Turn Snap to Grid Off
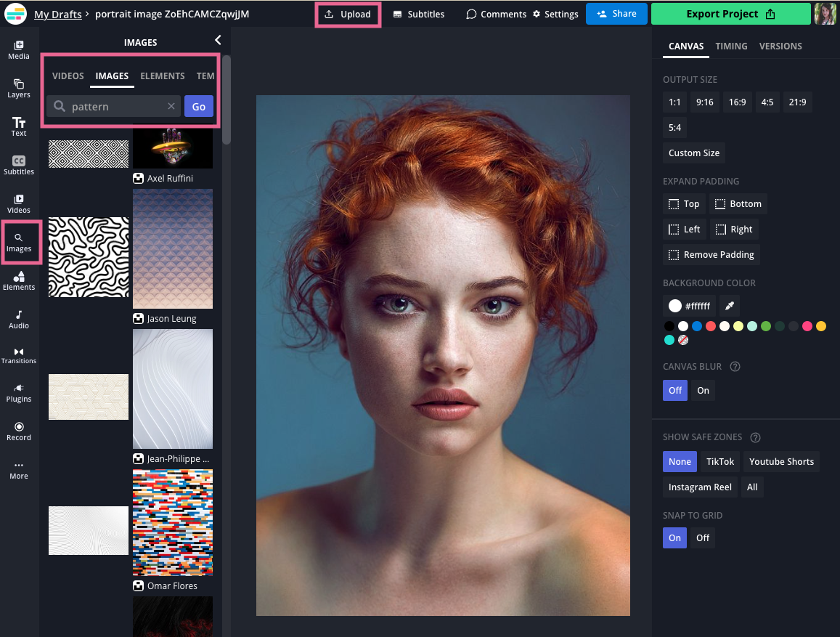 [702, 537]
